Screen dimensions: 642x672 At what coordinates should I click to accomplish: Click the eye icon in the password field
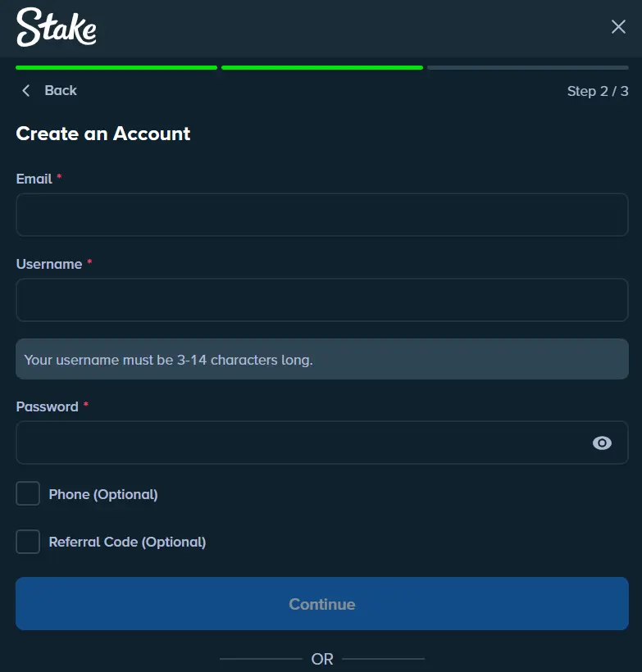click(x=602, y=443)
